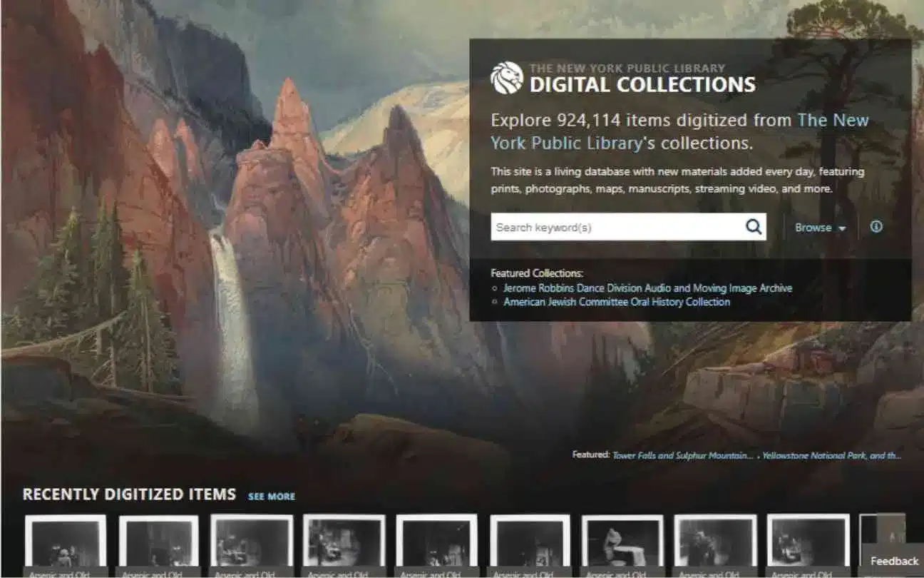The image size is (924, 578).
Task: Click the RECENTLY DIGITIZED ITEMS heading
Action: (x=129, y=495)
